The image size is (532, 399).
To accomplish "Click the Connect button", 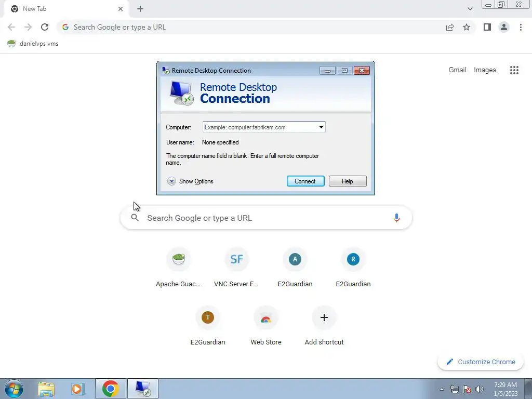I will tap(305, 181).
